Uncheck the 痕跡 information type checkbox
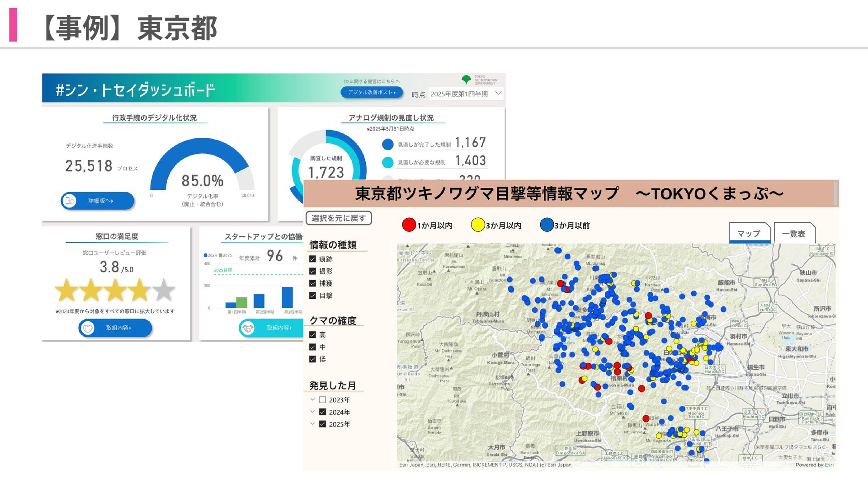This screenshot has width=868, height=488. pos(312,259)
